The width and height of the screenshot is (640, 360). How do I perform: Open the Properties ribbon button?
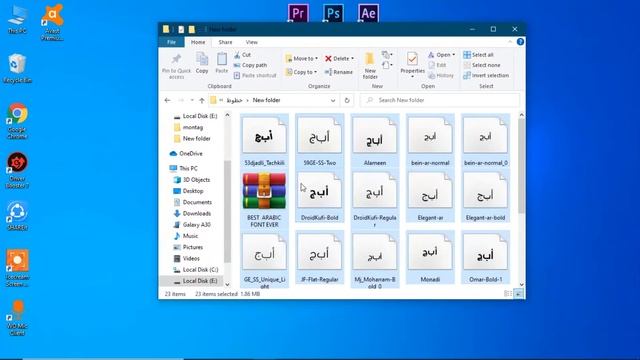[x=412, y=64]
